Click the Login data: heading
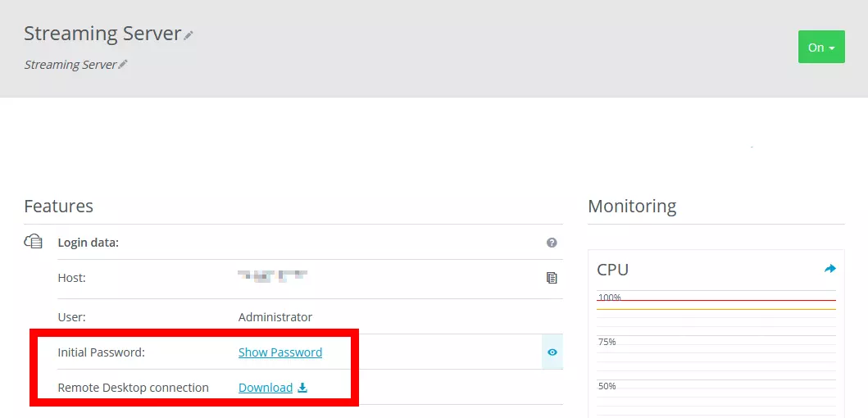The height and width of the screenshot is (418, 868). point(89,243)
